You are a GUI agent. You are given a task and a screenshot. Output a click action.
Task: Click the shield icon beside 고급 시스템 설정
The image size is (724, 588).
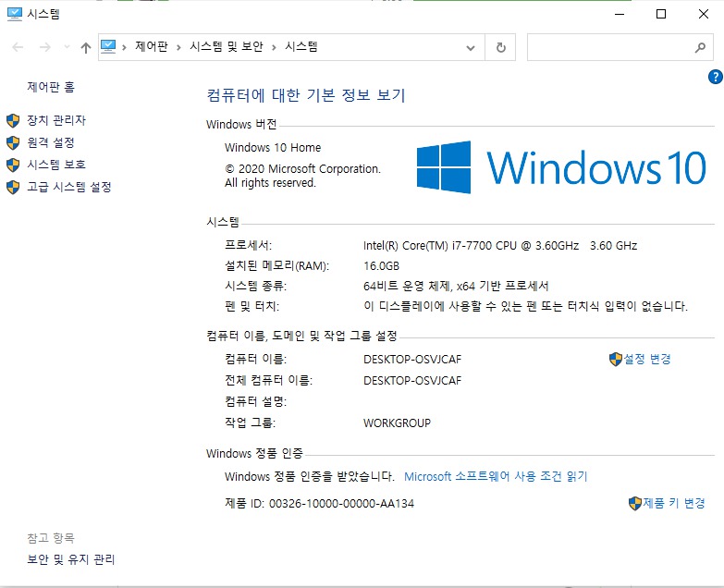(13, 187)
